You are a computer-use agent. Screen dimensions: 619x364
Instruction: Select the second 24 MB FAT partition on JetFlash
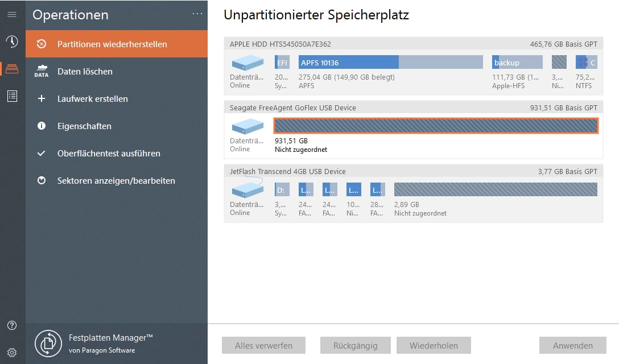pyautogui.click(x=329, y=189)
